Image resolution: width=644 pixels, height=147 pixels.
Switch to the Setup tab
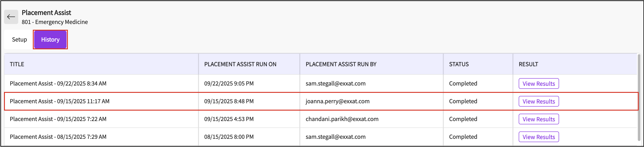(x=19, y=40)
